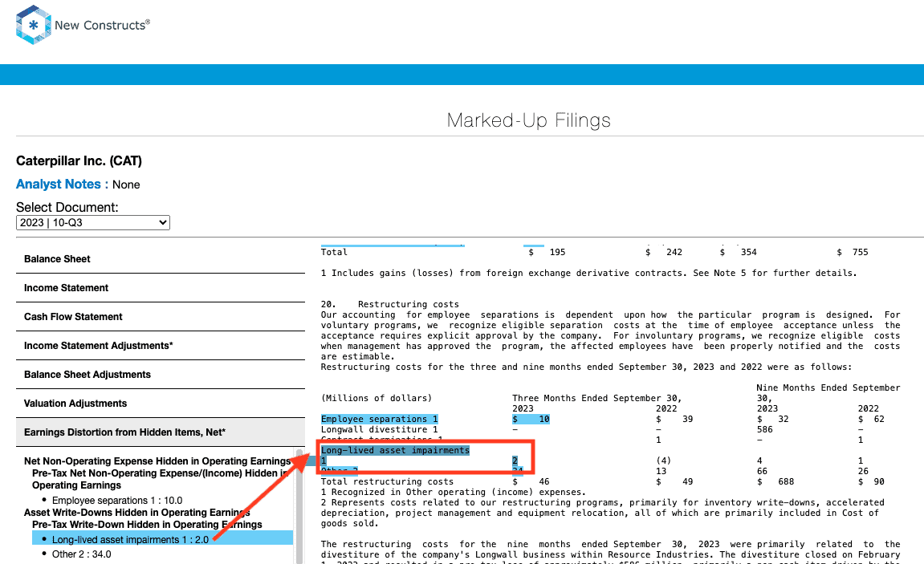924x564 pixels.
Task: Click the '20. Restructuring costs' note heading
Action: point(390,304)
